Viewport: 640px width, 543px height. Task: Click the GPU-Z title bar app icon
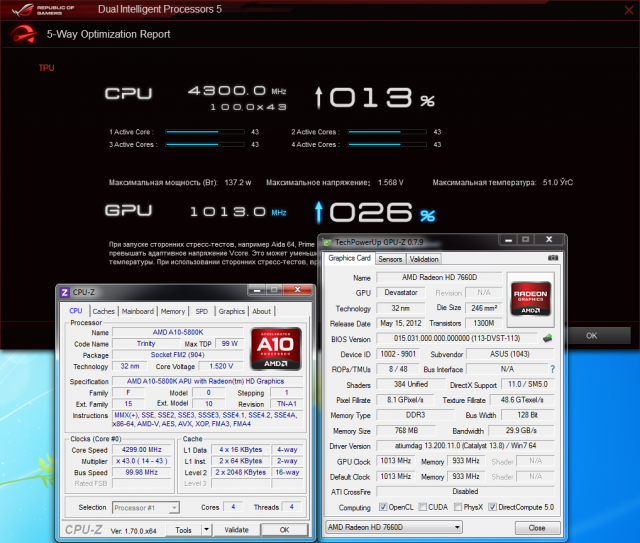327,243
